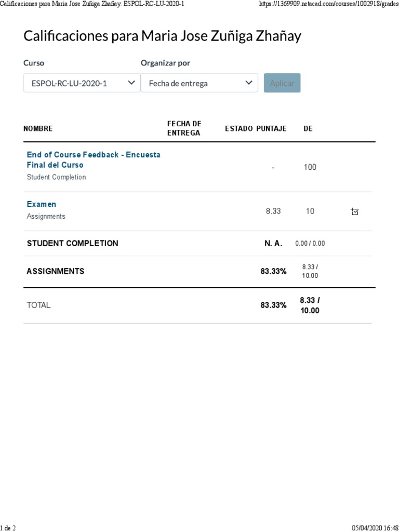Click the netacad grades URL in header
This screenshot has height=532, width=399.
click(x=329, y=4)
